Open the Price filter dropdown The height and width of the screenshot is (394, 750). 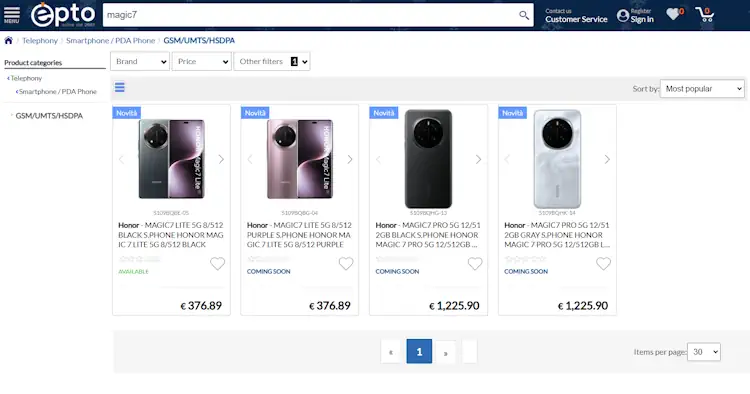tap(202, 61)
